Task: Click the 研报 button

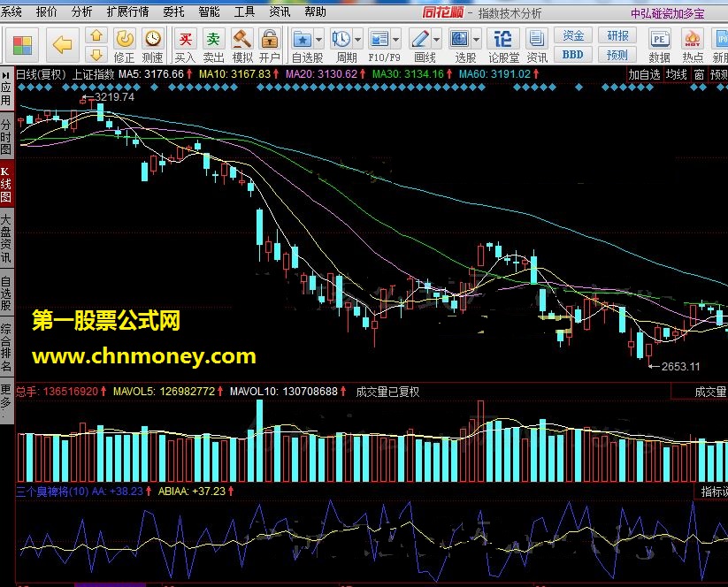Action: (617, 35)
